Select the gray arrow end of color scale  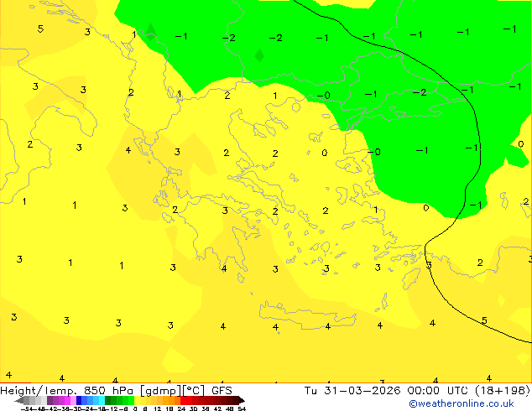tap(19, 401)
